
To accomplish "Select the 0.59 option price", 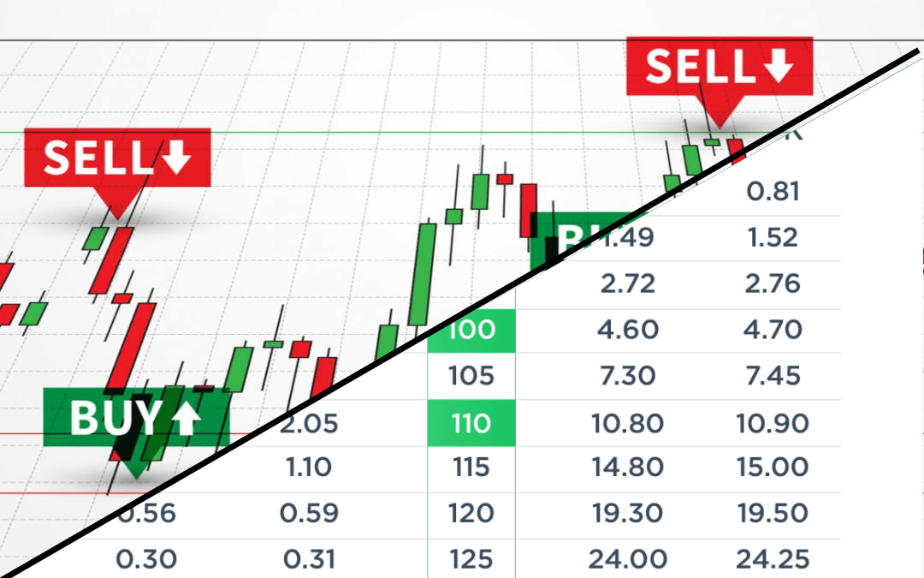I will click(309, 514).
